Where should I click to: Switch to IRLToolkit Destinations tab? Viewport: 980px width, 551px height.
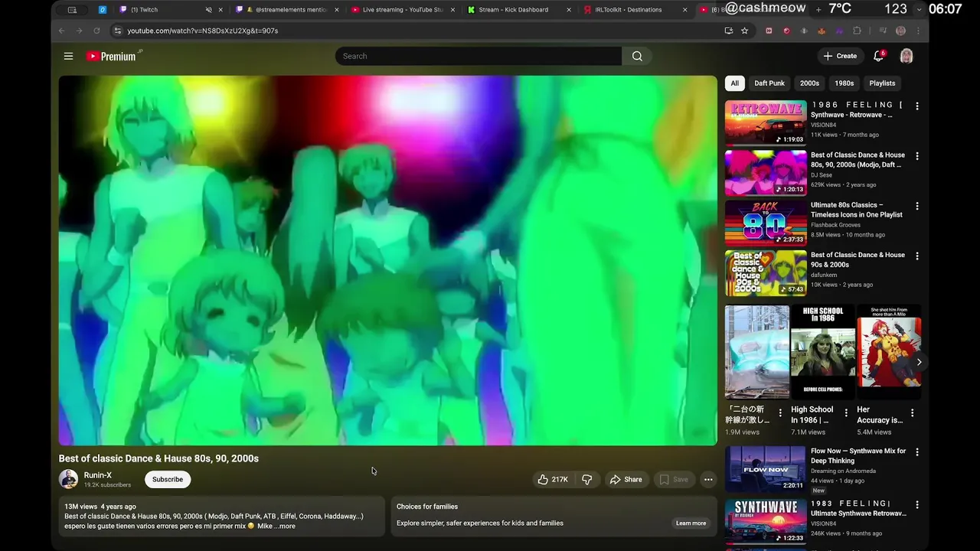coord(634,10)
